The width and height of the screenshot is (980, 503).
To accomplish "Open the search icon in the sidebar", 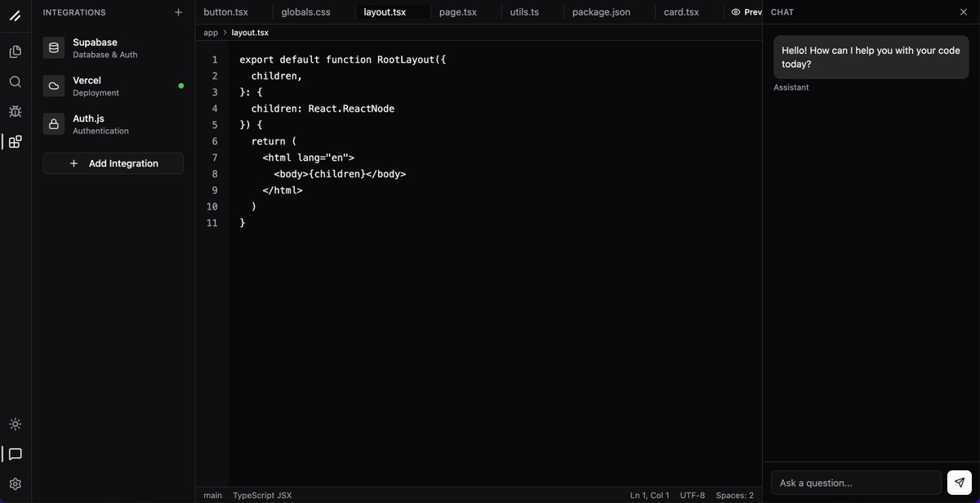I will point(15,82).
